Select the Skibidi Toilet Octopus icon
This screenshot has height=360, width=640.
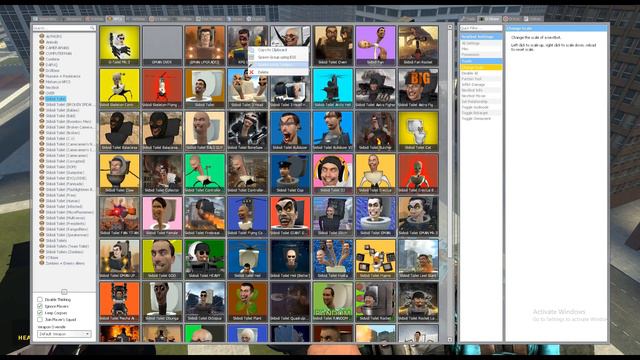click(x=204, y=302)
